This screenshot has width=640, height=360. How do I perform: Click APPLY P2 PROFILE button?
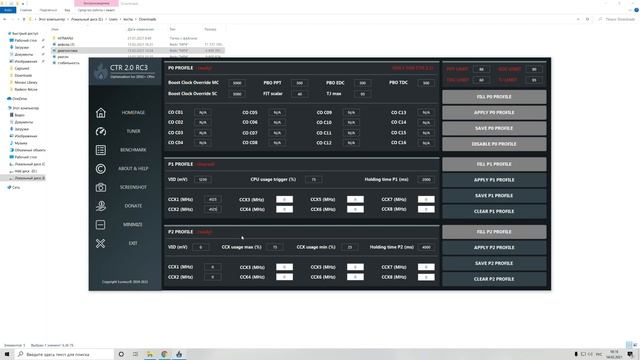(494, 248)
